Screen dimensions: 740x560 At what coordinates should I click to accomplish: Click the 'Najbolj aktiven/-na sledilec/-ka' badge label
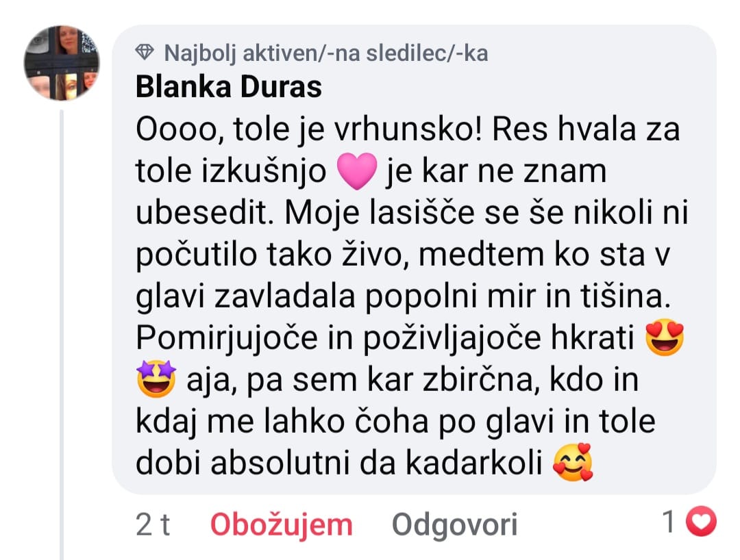point(325,53)
